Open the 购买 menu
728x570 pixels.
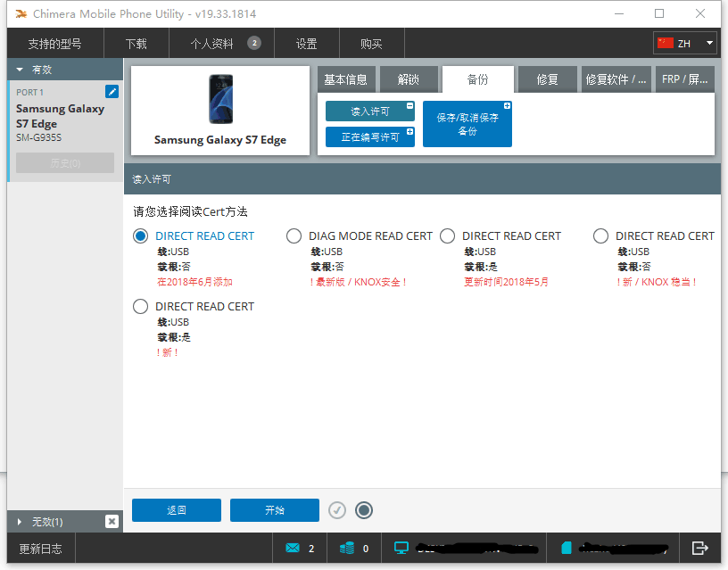pyautogui.click(x=371, y=44)
